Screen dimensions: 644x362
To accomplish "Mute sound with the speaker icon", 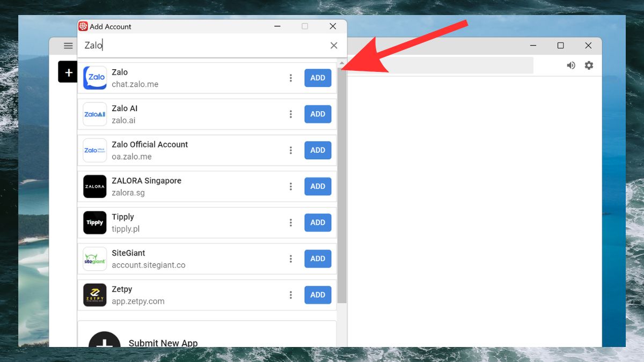I will pos(571,65).
